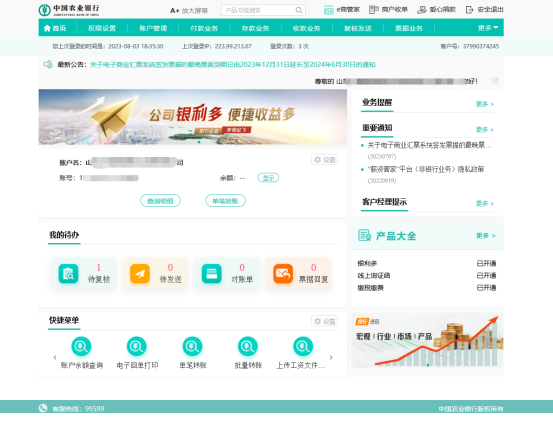Image resolution: width=553 pixels, height=421 pixels.
Task: Open the notice dated 20230707
Action: [x=429, y=145]
